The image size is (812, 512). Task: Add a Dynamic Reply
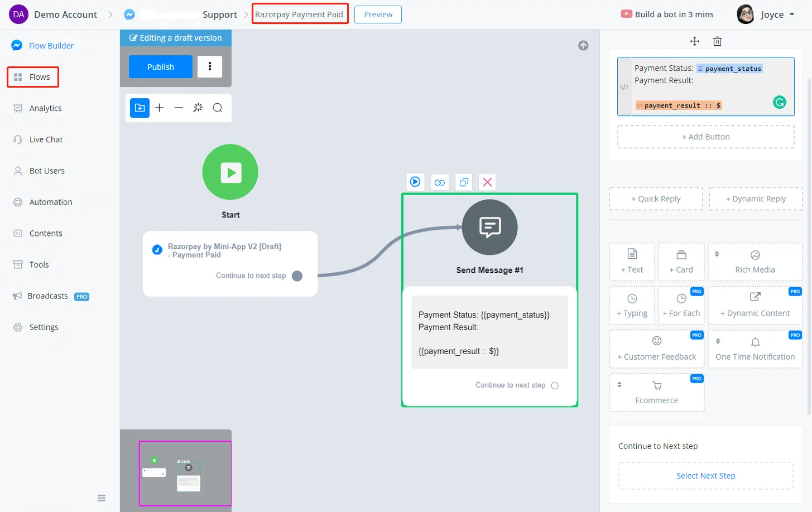(756, 199)
